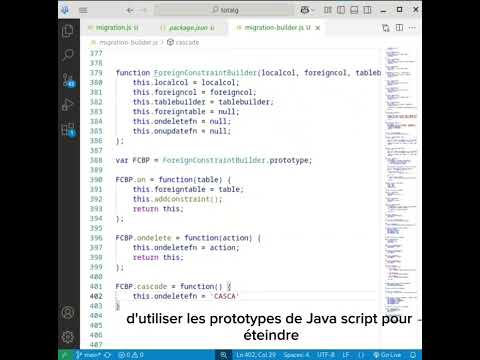
Task: Change indentation via Spaces: 4
Action: click(297, 355)
